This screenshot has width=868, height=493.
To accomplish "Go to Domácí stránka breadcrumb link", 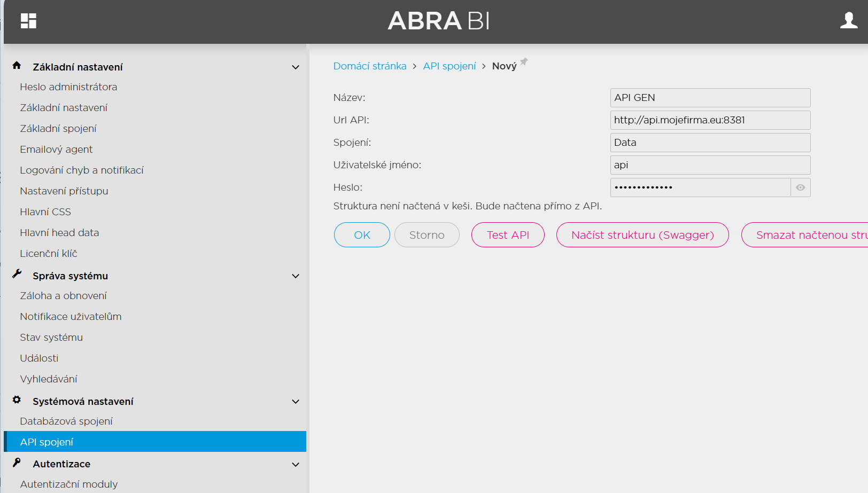I will coord(370,66).
